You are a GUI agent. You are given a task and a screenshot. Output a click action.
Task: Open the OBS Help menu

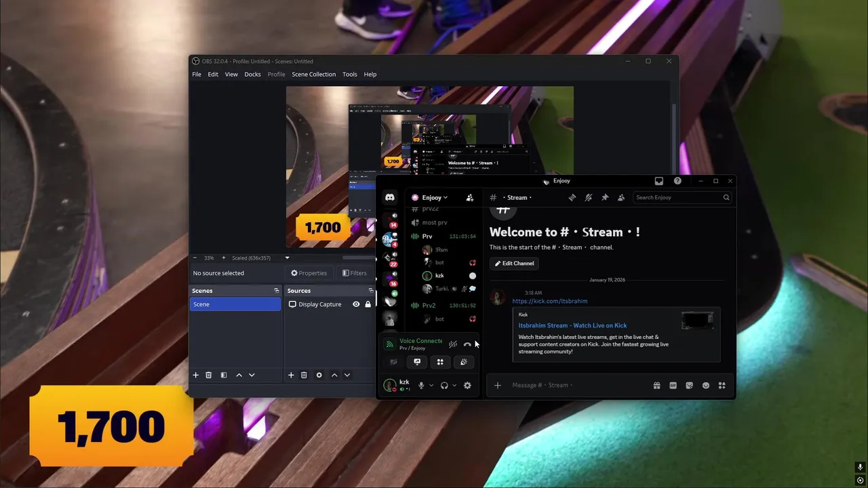(370, 74)
